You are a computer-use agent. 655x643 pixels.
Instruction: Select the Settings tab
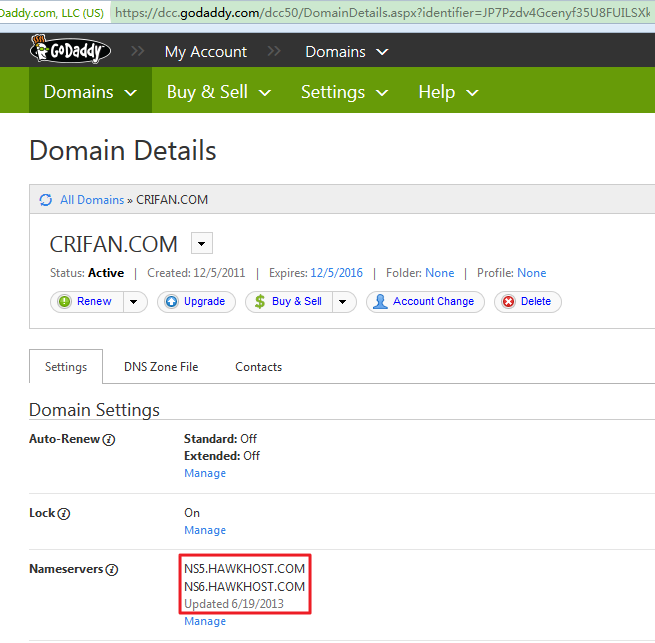point(66,367)
